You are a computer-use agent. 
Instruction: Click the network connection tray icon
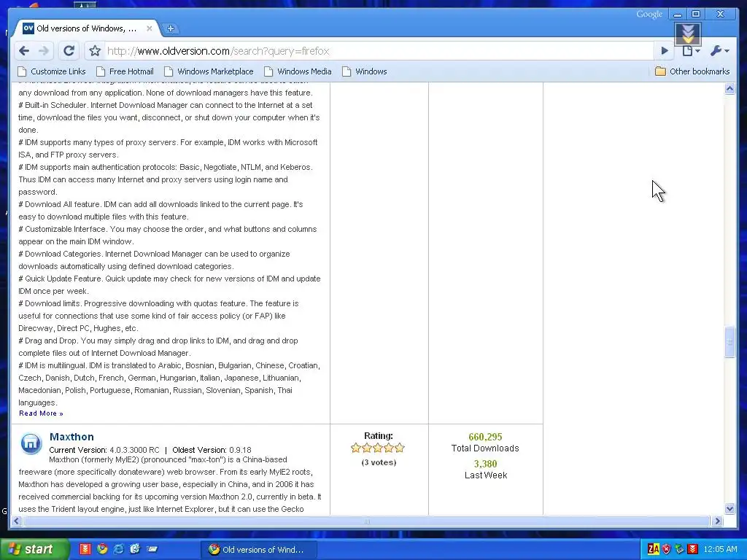[679, 549]
